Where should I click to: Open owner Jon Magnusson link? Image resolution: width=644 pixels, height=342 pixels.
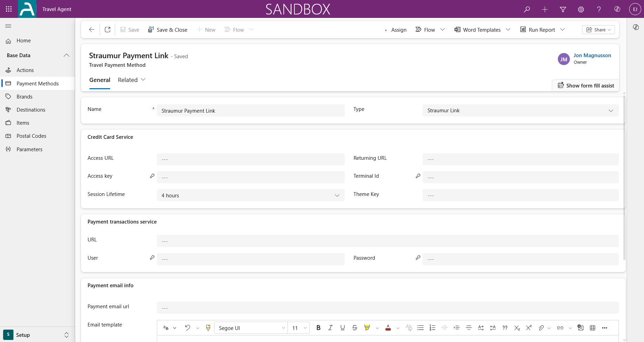[x=592, y=55]
